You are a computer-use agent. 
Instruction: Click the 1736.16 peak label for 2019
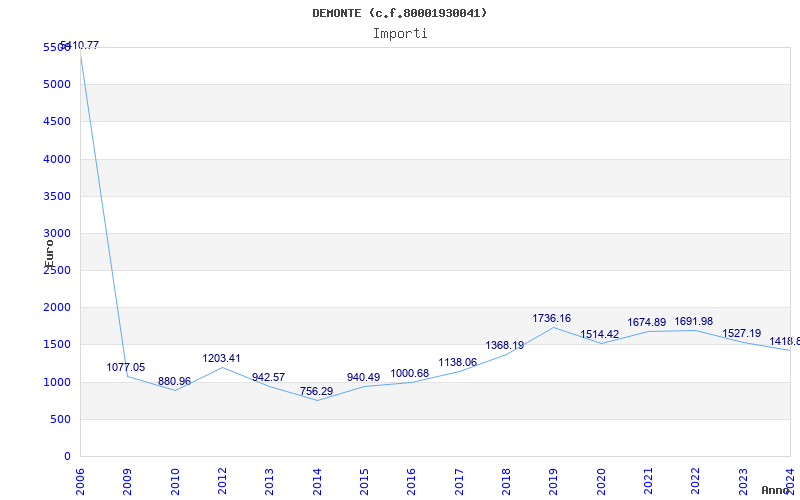coord(552,318)
